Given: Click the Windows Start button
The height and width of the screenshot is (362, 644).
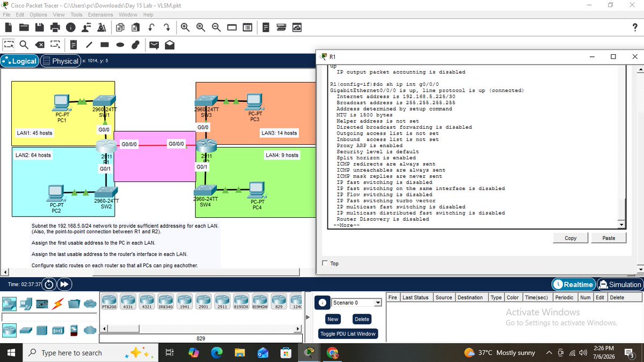Looking at the screenshot, I should (12, 352).
